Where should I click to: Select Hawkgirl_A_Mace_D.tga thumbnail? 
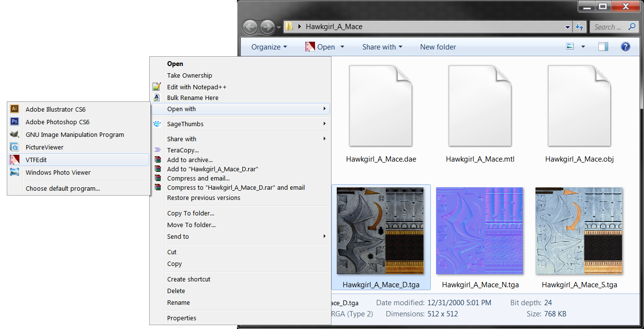pyautogui.click(x=380, y=231)
